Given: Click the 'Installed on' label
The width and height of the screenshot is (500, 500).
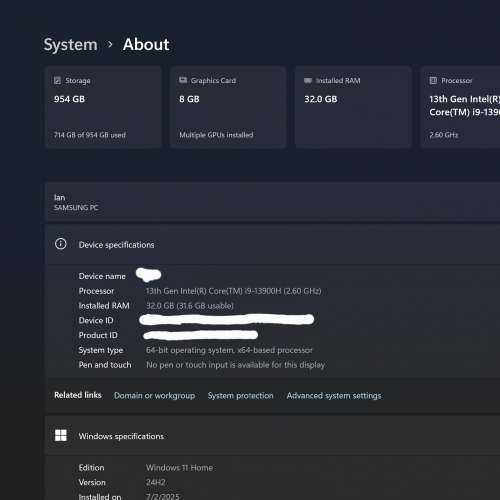Looking at the screenshot, I should click(x=100, y=497).
